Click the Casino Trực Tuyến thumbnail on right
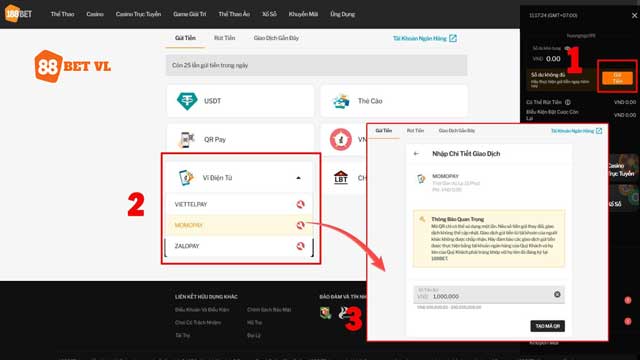The image size is (640, 360). tap(623, 169)
